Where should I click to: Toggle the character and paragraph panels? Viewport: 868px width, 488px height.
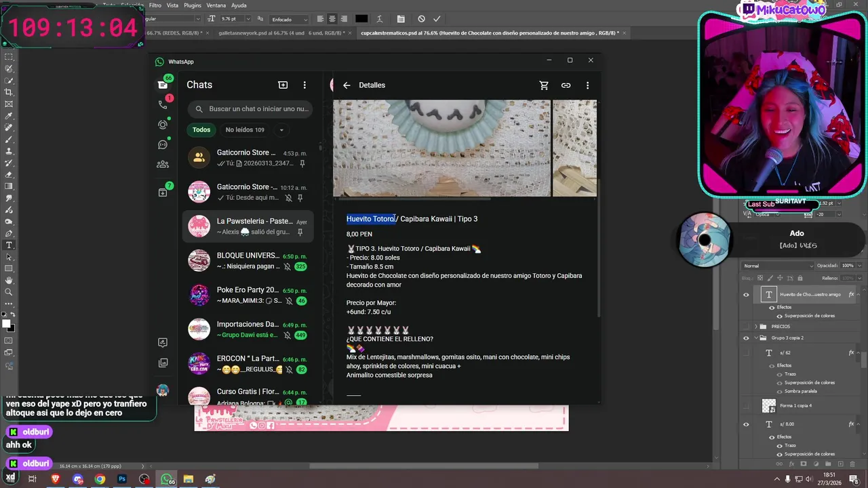(x=401, y=19)
